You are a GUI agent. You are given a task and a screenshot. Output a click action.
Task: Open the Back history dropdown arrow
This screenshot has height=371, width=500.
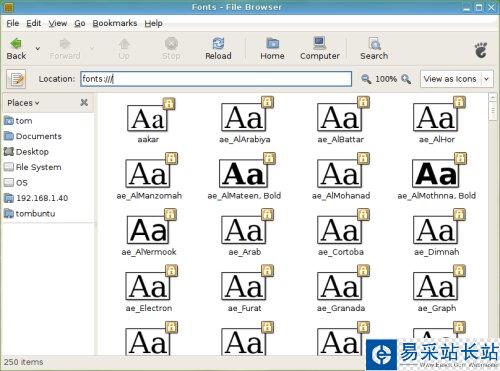click(x=38, y=48)
